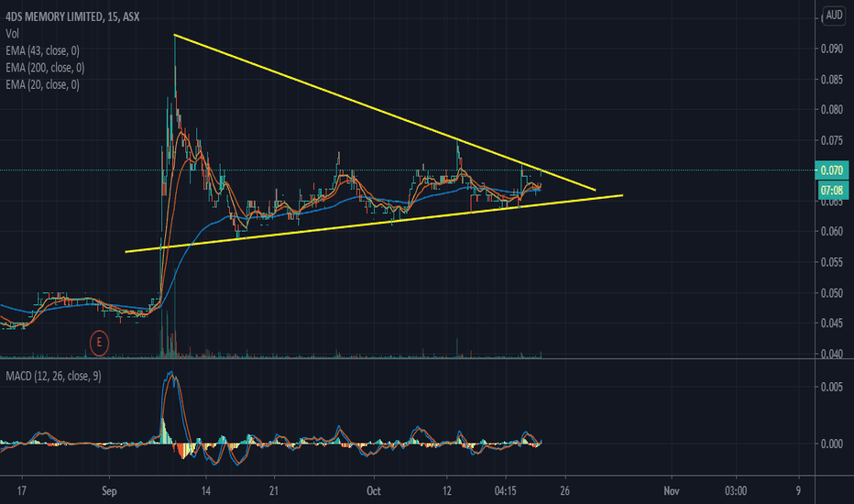Click the 0.055 price axis label
The height and width of the screenshot is (504, 854).
(x=832, y=262)
